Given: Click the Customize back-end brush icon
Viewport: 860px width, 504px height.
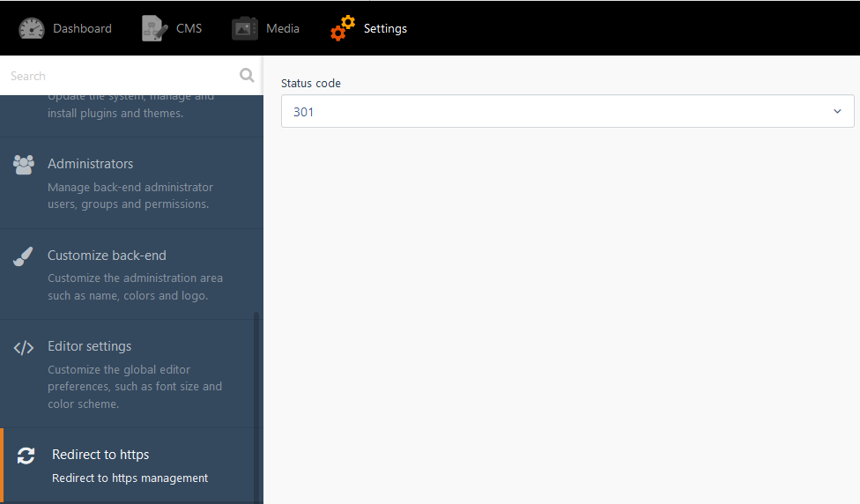Looking at the screenshot, I should coord(23,256).
